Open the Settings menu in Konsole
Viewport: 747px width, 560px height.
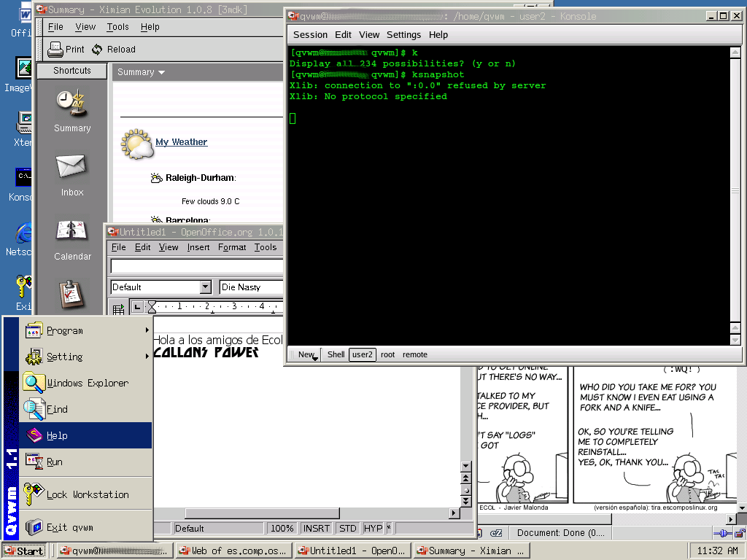403,35
